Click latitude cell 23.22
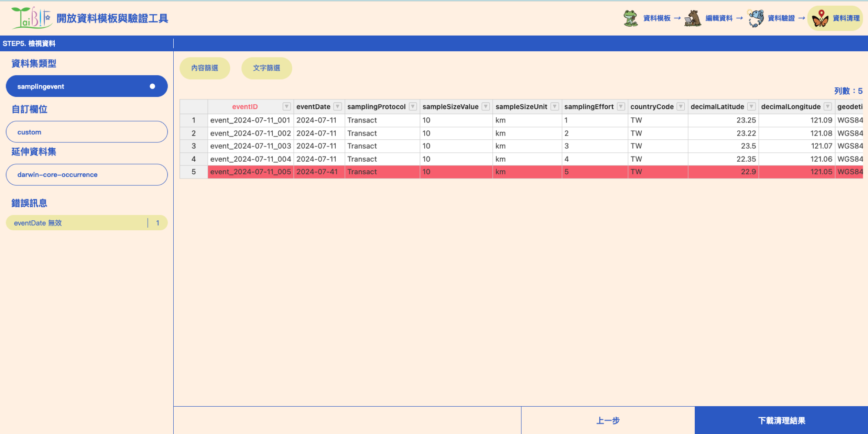868x434 pixels. click(x=723, y=133)
